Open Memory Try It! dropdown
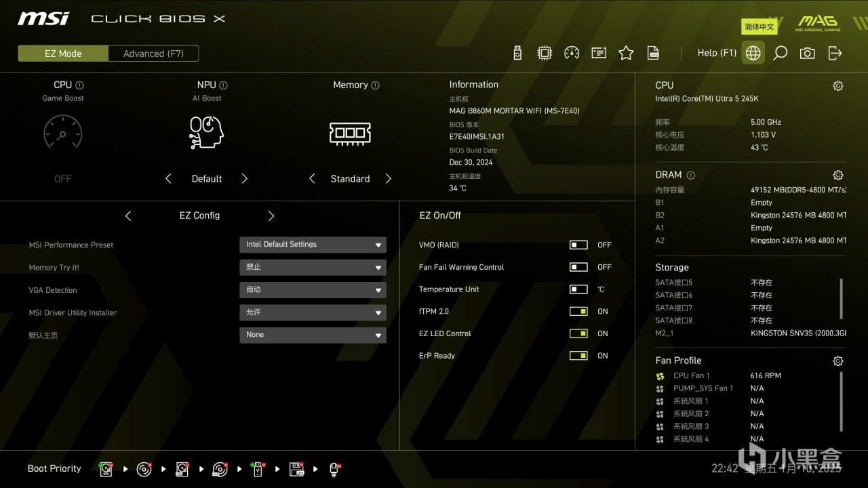This screenshot has width=868, height=488. tap(313, 267)
